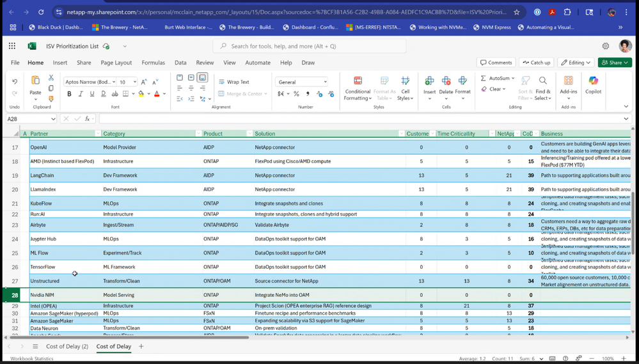Switch to the Cost of Delay (2) sheet
The image size is (639, 364).
click(x=67, y=346)
